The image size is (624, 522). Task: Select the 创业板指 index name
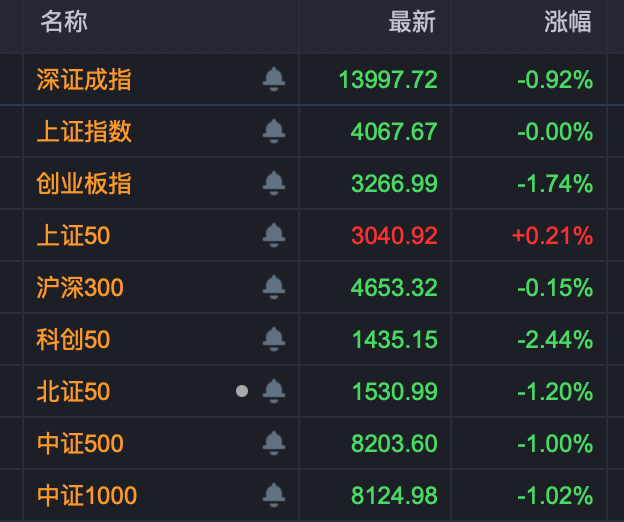click(84, 184)
